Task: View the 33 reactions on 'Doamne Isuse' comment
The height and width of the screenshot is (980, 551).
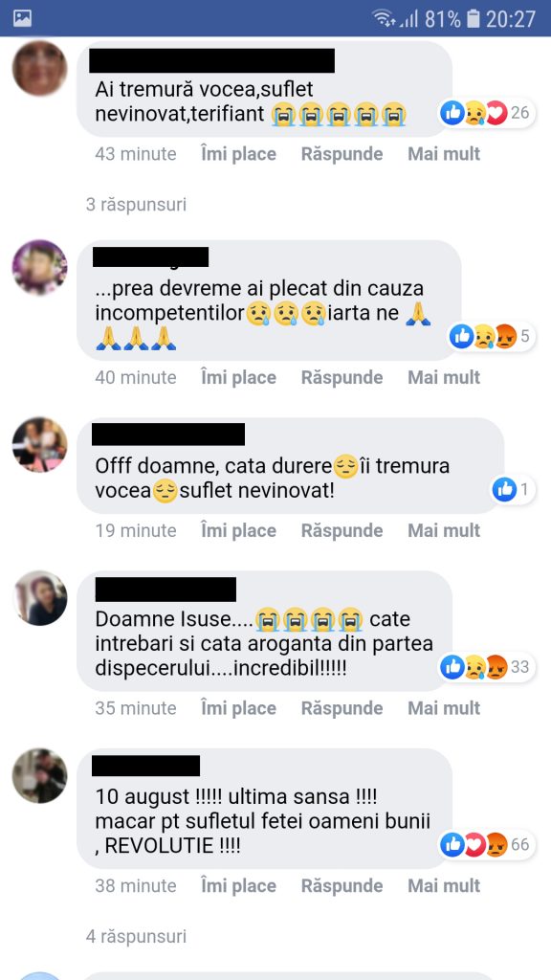Action: point(486,667)
